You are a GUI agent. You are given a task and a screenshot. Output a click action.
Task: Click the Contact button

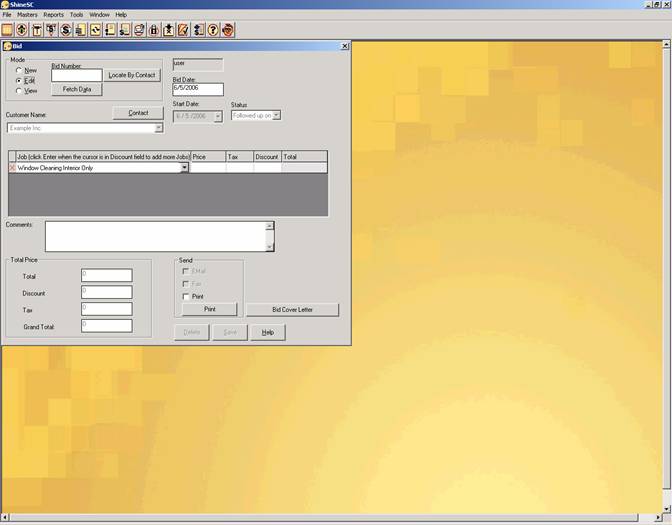(x=138, y=113)
